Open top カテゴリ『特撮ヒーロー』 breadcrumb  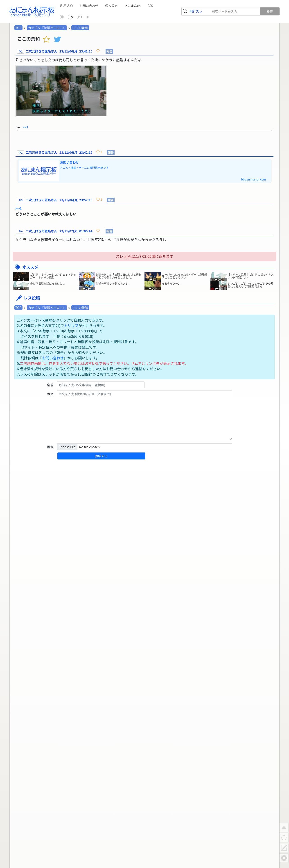tap(47, 28)
